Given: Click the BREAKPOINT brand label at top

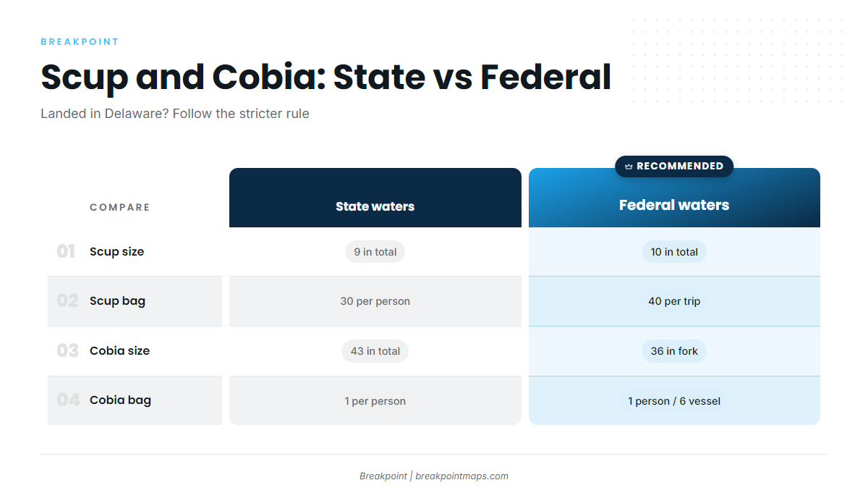Looking at the screenshot, I should point(80,42).
